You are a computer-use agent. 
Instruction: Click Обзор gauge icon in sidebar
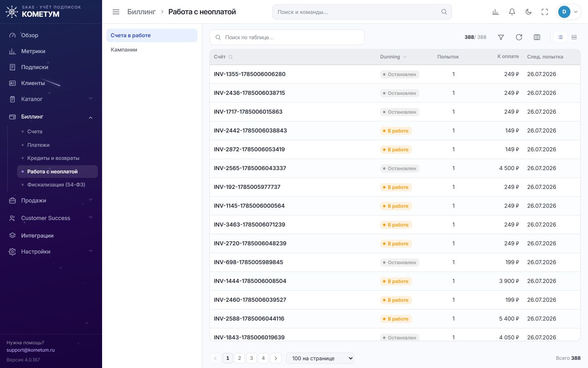click(x=12, y=35)
